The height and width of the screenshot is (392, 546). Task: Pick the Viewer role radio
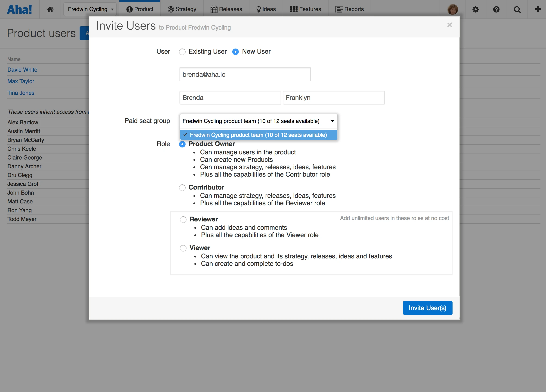click(183, 248)
